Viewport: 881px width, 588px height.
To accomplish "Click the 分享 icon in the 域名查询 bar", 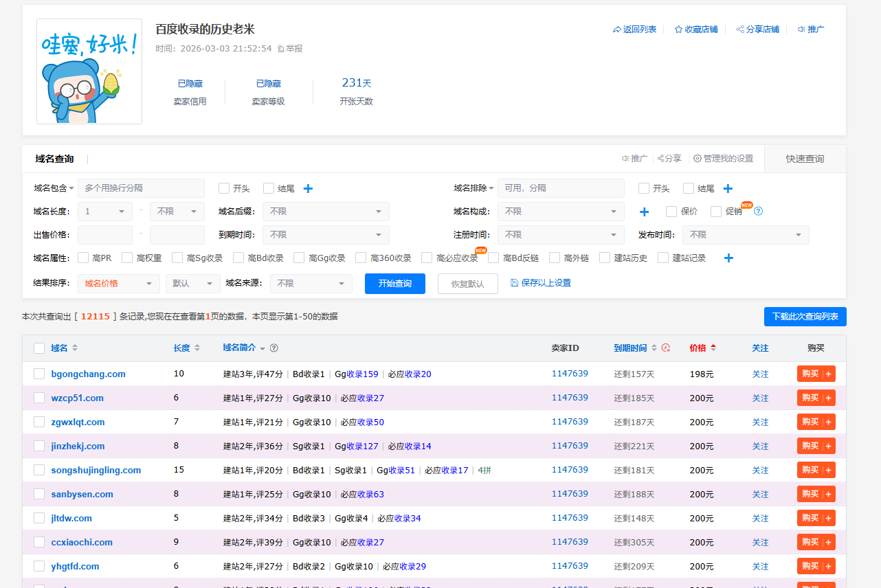I will point(660,159).
